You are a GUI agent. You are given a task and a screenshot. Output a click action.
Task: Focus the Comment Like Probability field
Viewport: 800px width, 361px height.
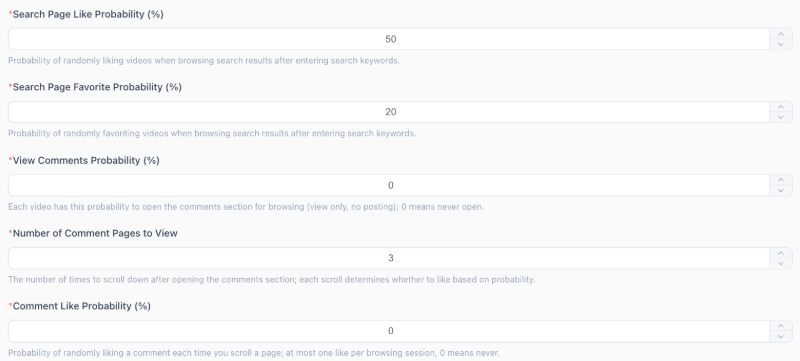389,331
